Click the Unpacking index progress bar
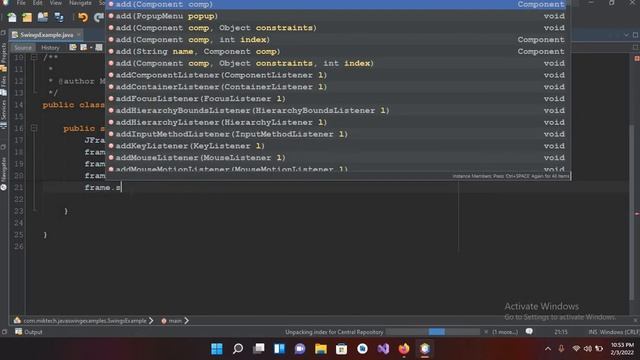This screenshot has width=640, height=360. pyautogui.click(x=433, y=332)
